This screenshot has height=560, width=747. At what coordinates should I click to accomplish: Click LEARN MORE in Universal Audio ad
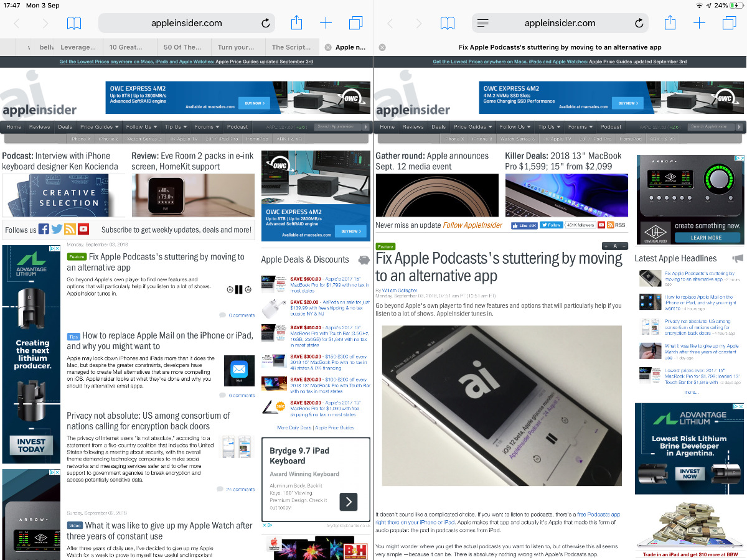[x=706, y=238]
